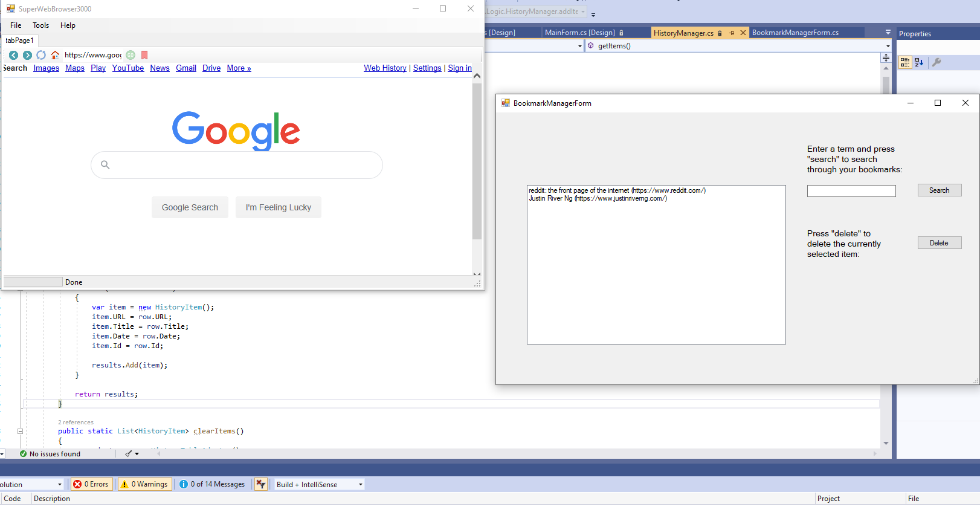Toggle the 0 Warnings filter
The image size is (980, 518).
[x=144, y=484]
